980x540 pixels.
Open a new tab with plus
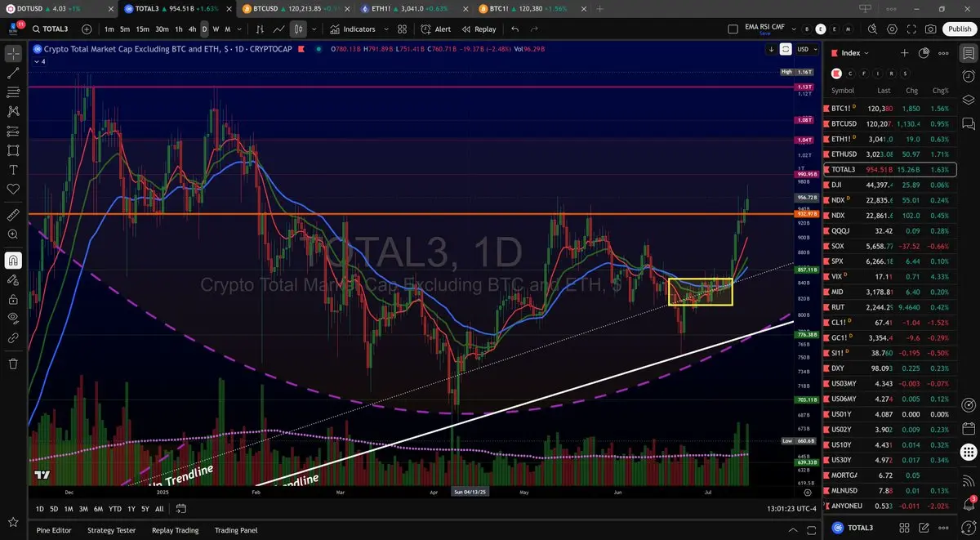(599, 8)
